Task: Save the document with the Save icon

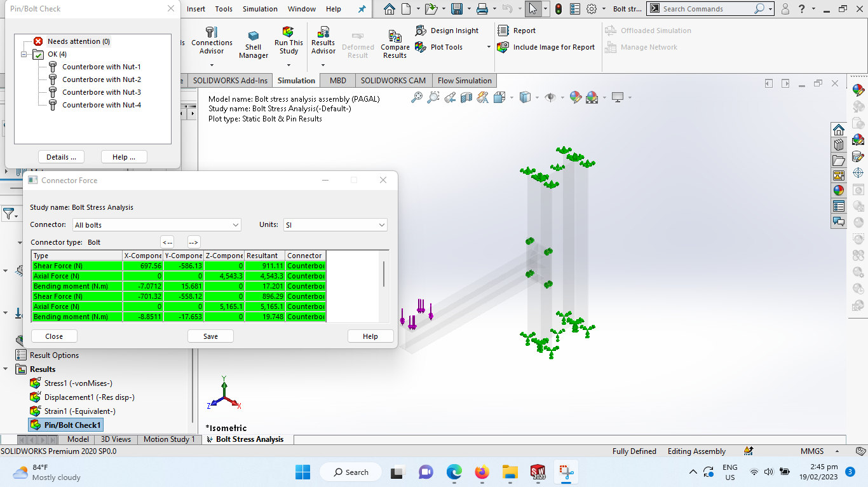Action: pyautogui.click(x=456, y=9)
